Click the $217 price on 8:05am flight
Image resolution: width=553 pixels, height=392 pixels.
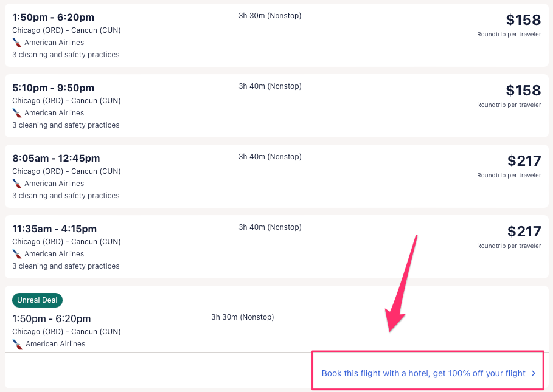tap(524, 161)
